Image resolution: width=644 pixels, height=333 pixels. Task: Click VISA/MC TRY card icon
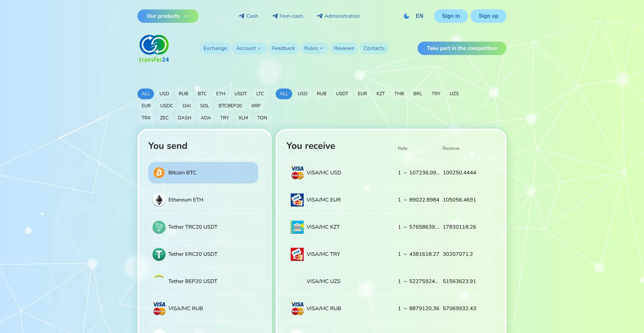pyautogui.click(x=297, y=254)
